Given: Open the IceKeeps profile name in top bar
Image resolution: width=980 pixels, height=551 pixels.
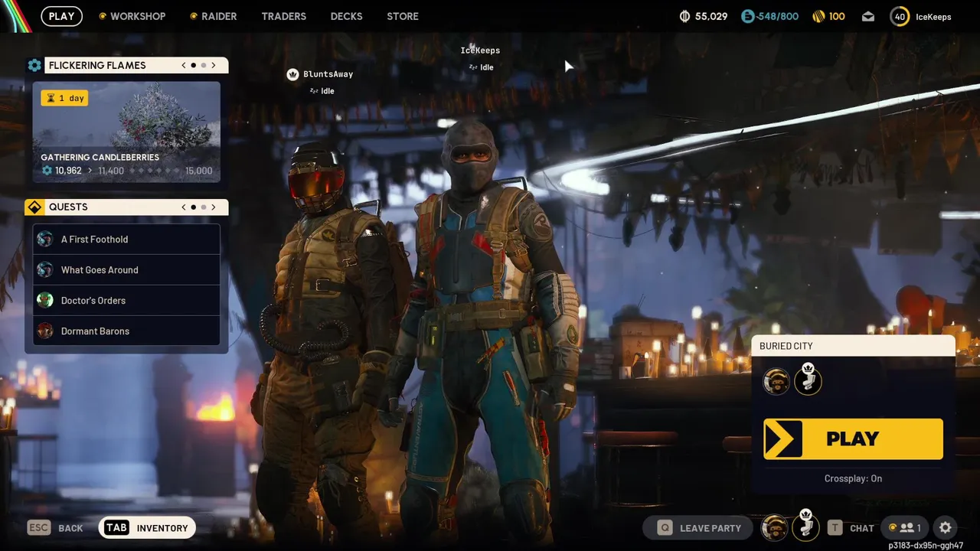Looking at the screenshot, I should tap(933, 17).
